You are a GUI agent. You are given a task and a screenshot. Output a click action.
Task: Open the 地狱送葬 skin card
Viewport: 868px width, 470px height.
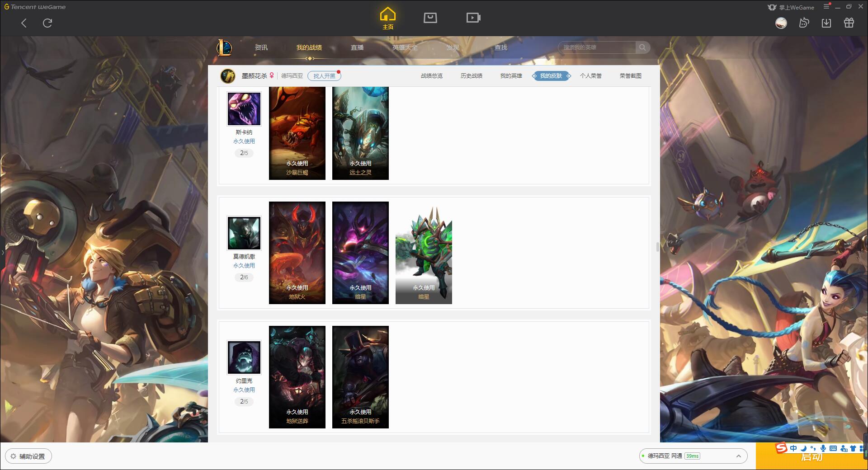(297, 377)
